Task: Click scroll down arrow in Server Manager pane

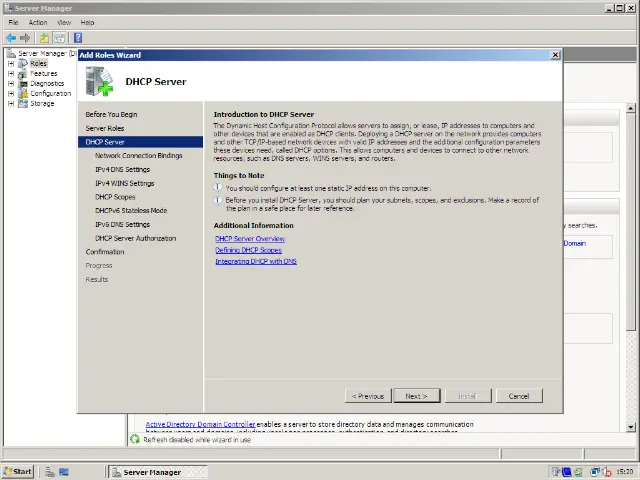Action: pos(631,427)
